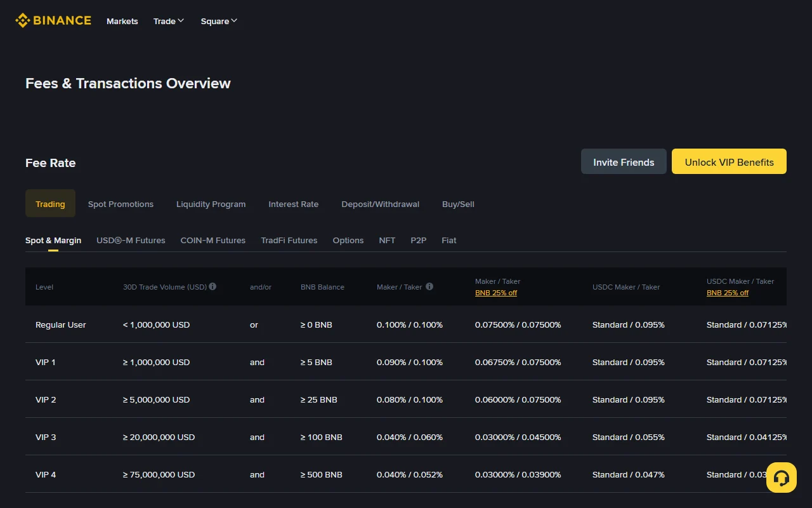Select the Buy/Sell tab
The height and width of the screenshot is (508, 812).
pos(458,204)
